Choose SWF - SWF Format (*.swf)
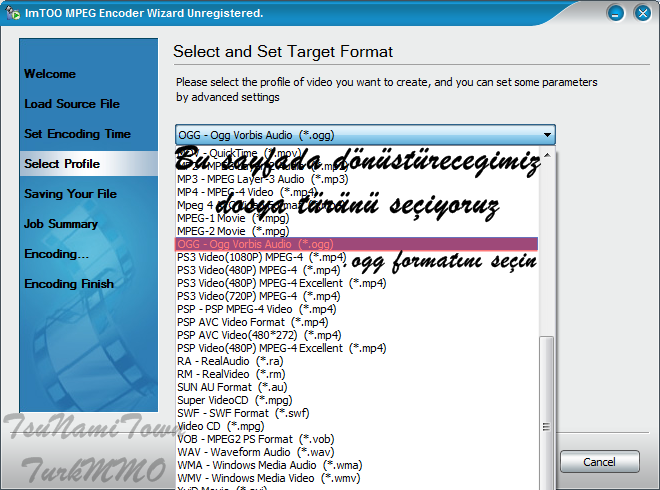The height and width of the screenshot is (490, 660). click(357, 414)
